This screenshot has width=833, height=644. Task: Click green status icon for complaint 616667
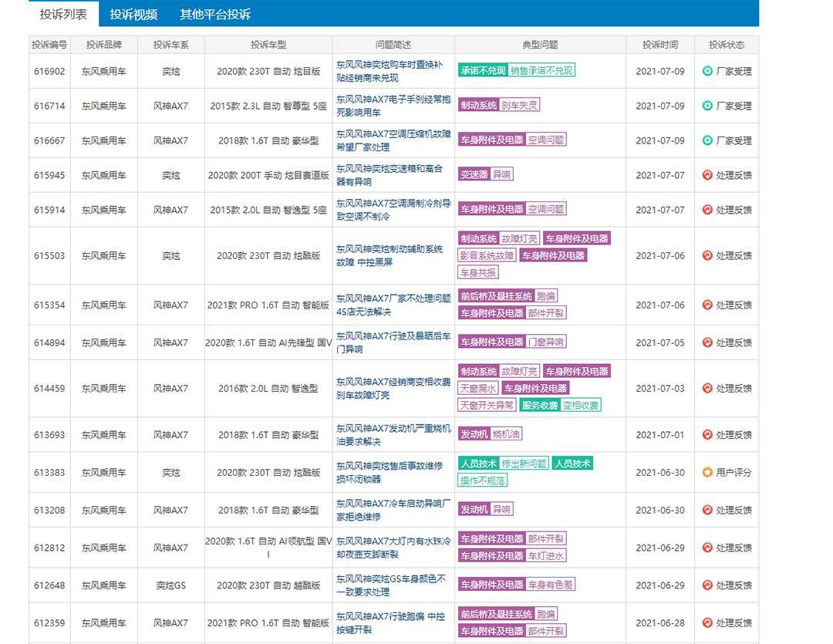tap(707, 140)
